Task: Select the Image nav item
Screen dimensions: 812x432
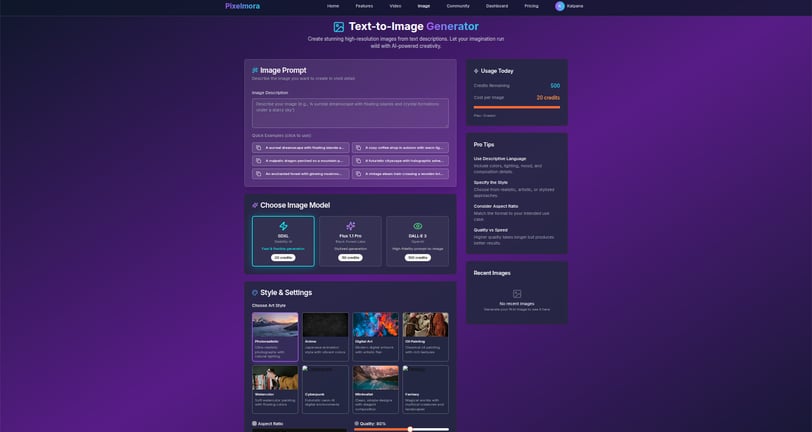Action: point(424,6)
